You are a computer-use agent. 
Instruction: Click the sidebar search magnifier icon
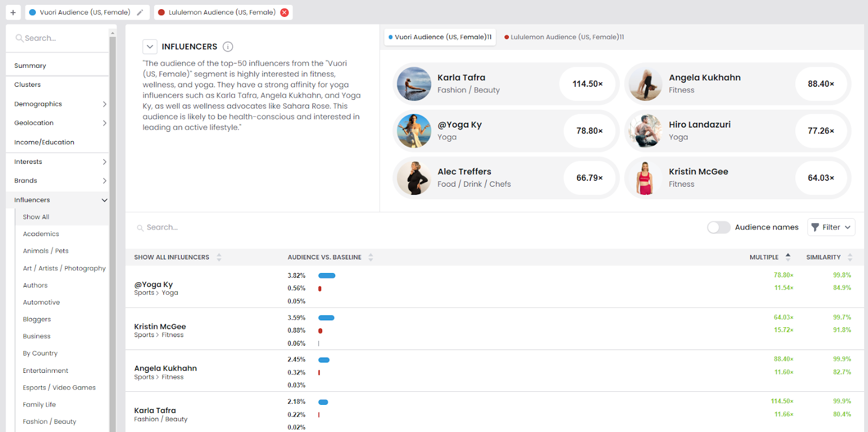[x=19, y=38]
